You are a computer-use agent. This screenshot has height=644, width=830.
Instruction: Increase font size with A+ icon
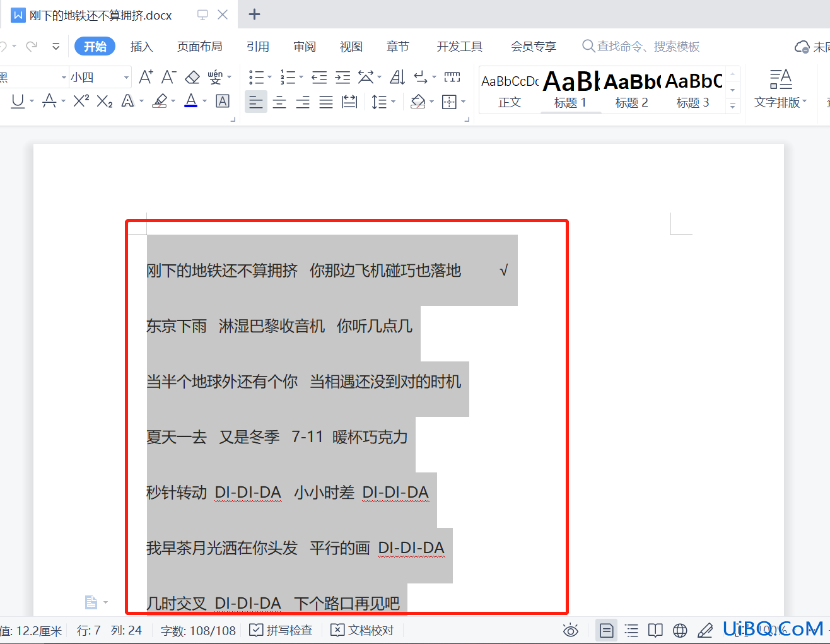[146, 77]
